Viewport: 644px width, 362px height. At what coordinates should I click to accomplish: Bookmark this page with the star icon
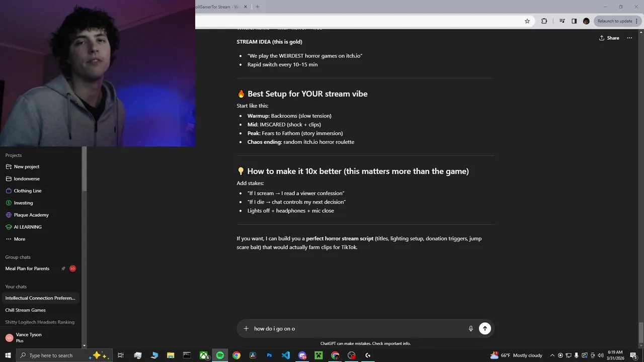(527, 21)
